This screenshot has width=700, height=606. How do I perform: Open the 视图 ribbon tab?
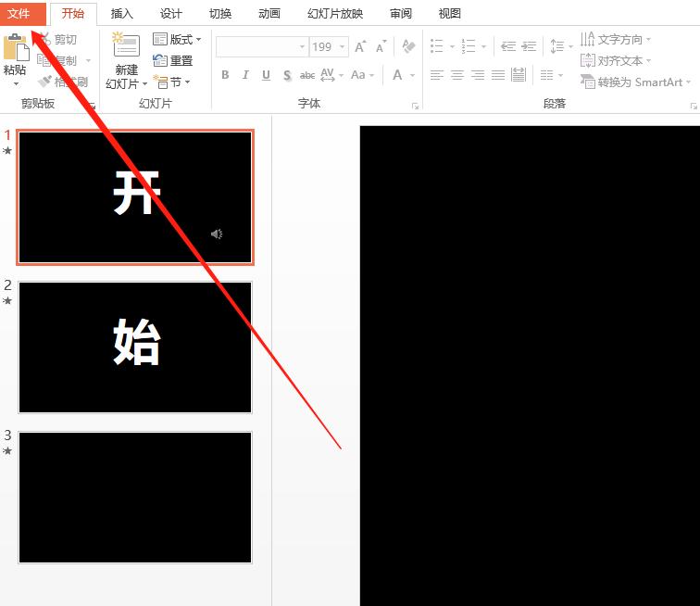click(x=450, y=14)
